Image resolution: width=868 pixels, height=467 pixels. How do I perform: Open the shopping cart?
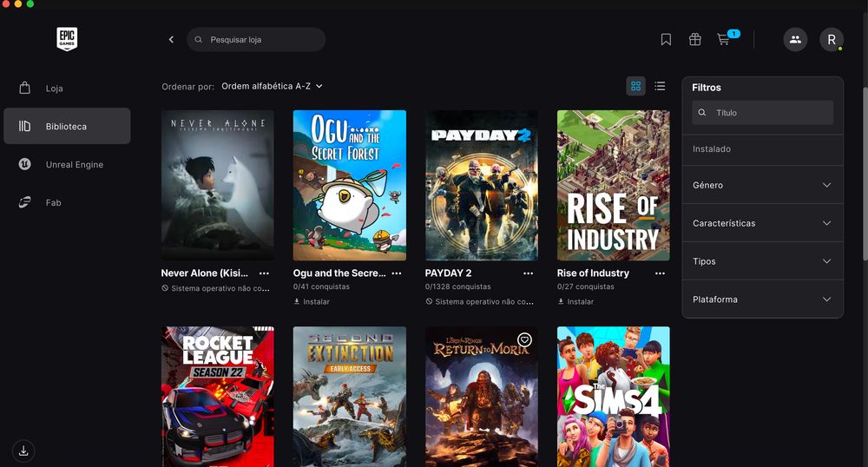pos(724,39)
